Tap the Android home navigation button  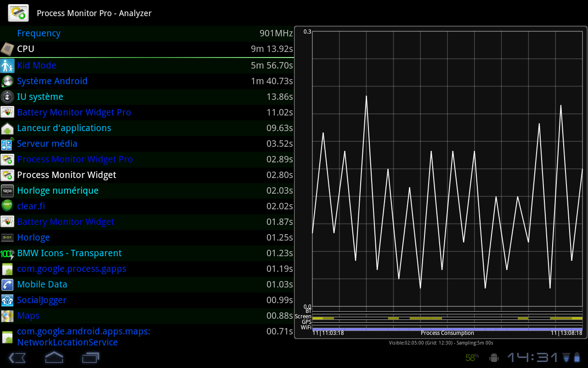click(54, 357)
